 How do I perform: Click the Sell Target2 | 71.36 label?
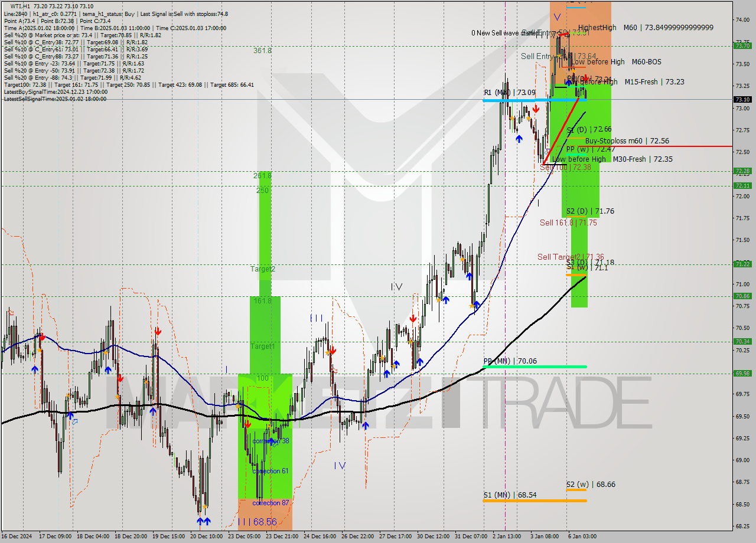click(x=571, y=257)
